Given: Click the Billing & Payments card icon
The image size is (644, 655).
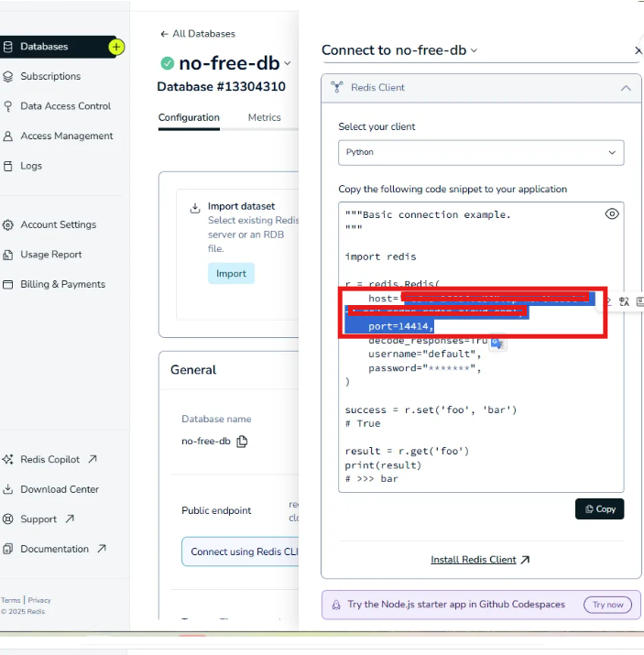Looking at the screenshot, I should coord(7,285).
